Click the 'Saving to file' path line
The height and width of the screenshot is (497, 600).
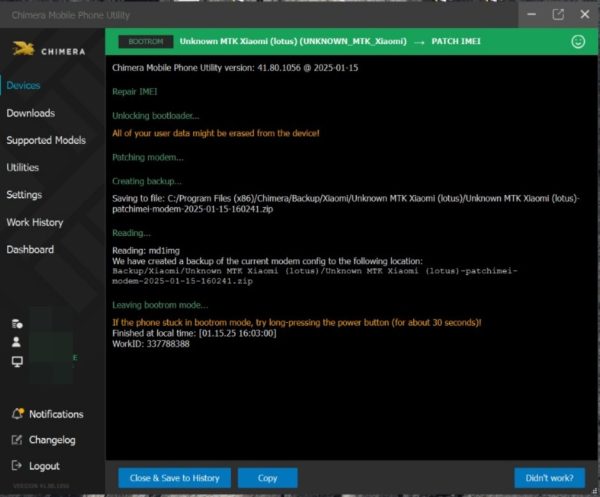(x=346, y=204)
